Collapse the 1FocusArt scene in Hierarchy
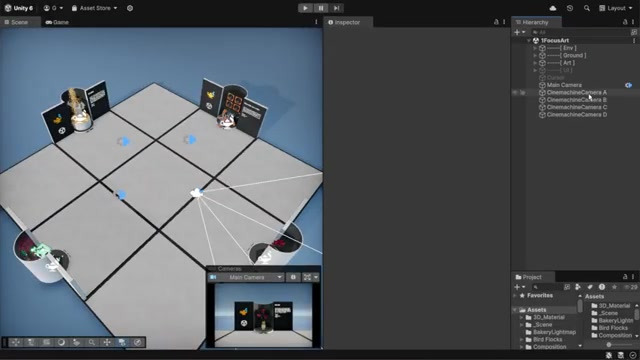This screenshot has height=360, width=640. (529, 41)
